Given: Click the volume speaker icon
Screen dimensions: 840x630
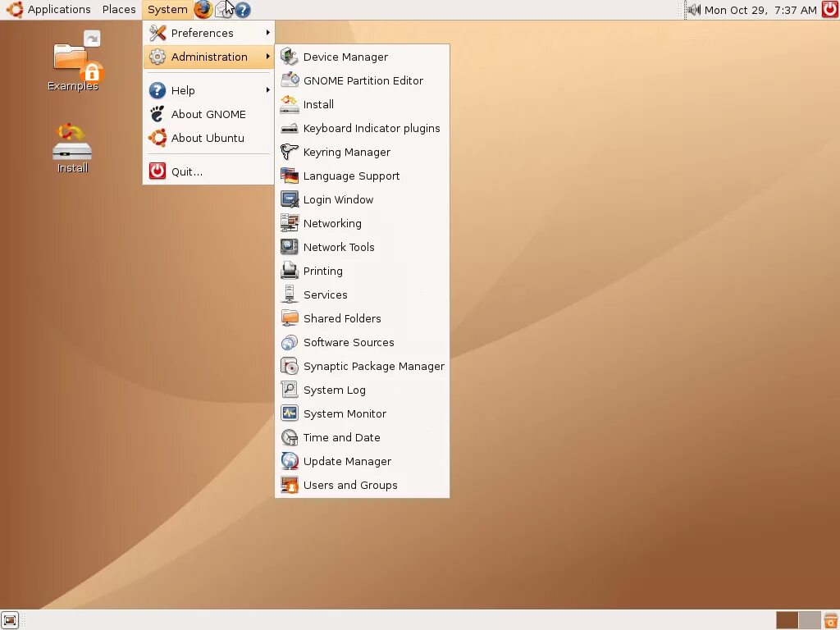Looking at the screenshot, I should 694,10.
